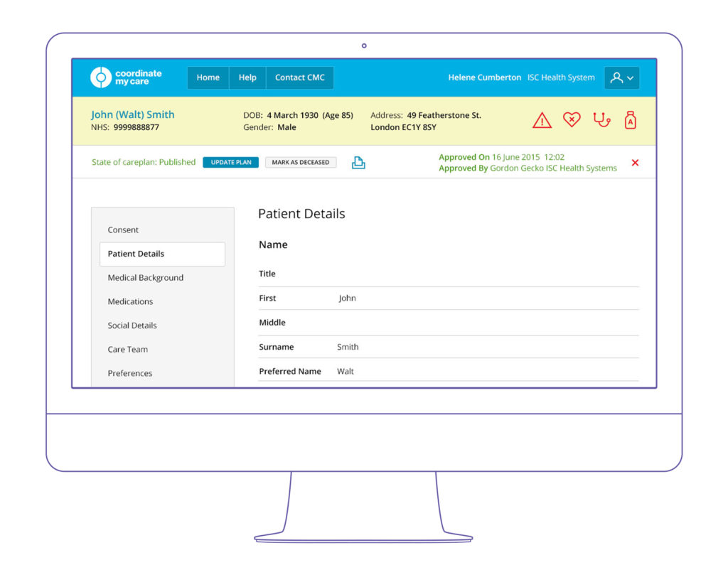Click the red warning triangle alert icon
Viewport: 728px width, 565px height.
coord(542,121)
